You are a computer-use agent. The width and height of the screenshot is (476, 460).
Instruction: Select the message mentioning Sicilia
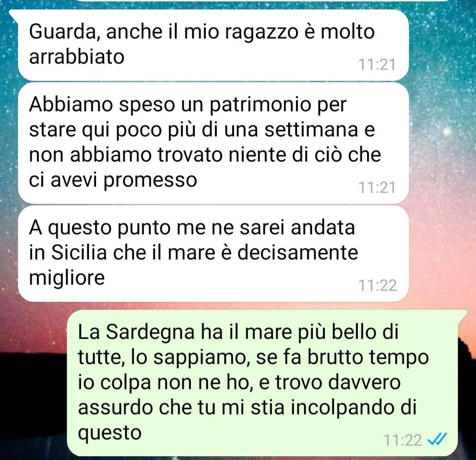pos(213,254)
